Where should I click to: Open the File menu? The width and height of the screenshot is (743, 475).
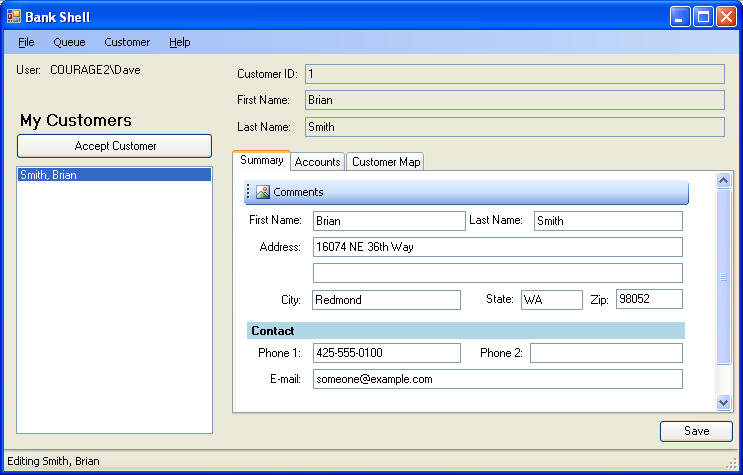26,42
